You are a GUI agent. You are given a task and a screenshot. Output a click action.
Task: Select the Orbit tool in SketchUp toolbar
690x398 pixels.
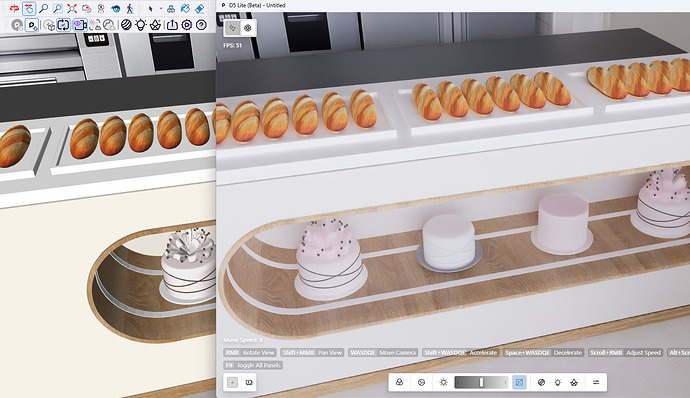15,8
